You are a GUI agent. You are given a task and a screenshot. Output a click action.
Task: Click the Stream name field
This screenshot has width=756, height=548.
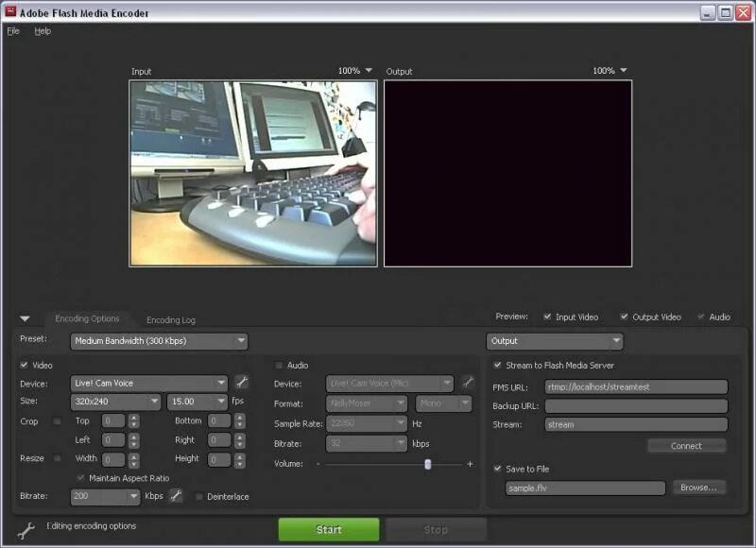tap(636, 424)
